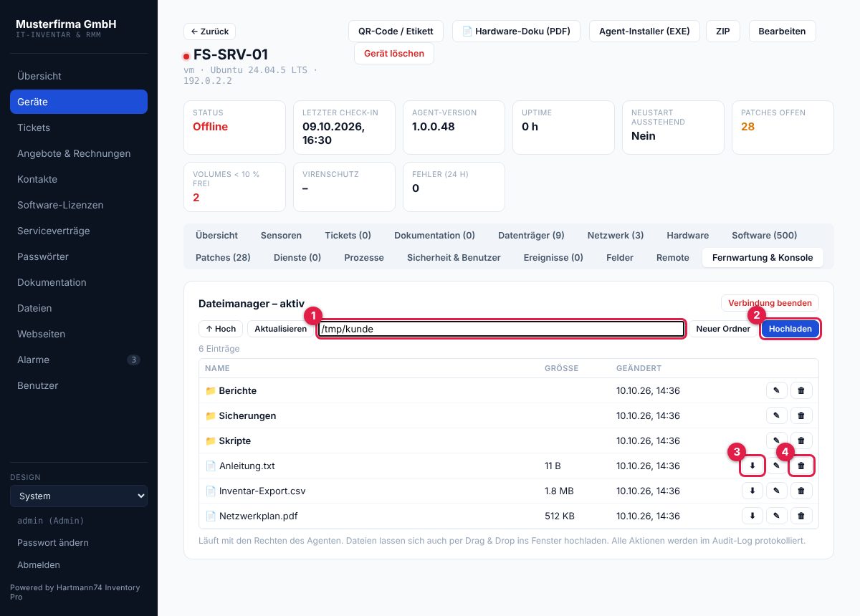Open the Dokumentation (0) tab

434,235
